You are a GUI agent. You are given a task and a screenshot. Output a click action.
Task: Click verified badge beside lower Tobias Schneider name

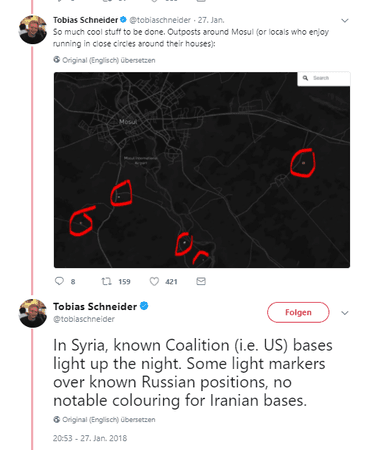tap(144, 306)
